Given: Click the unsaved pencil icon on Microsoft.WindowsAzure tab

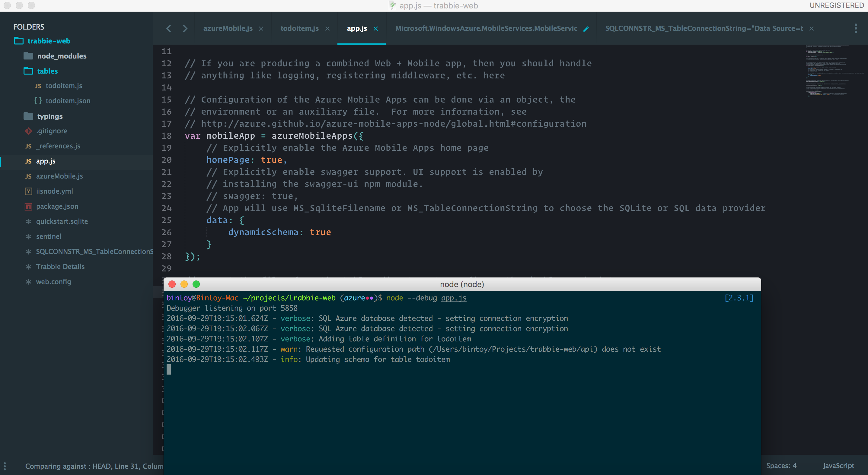Looking at the screenshot, I should pyautogui.click(x=586, y=29).
